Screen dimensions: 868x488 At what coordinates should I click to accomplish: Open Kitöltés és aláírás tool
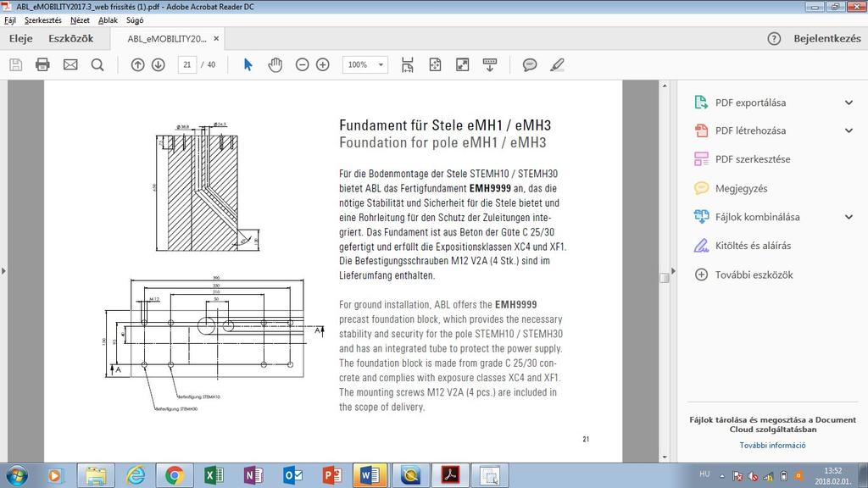pos(753,246)
